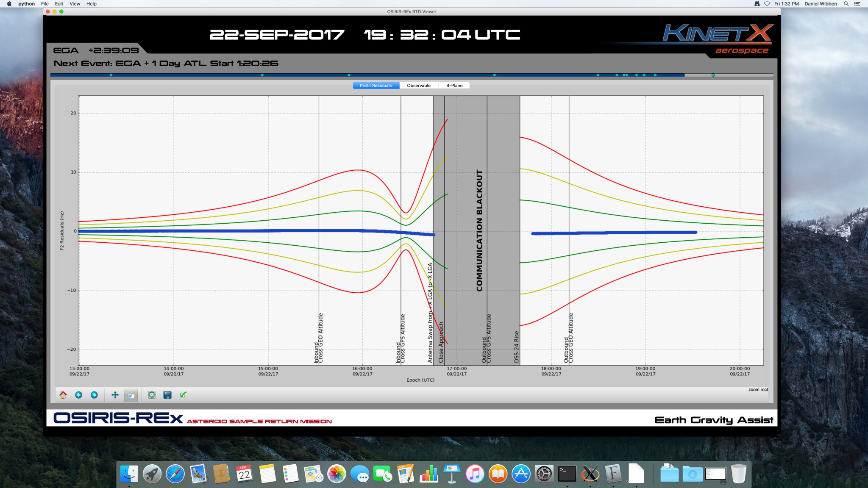Open the Edit menu

click(59, 4)
